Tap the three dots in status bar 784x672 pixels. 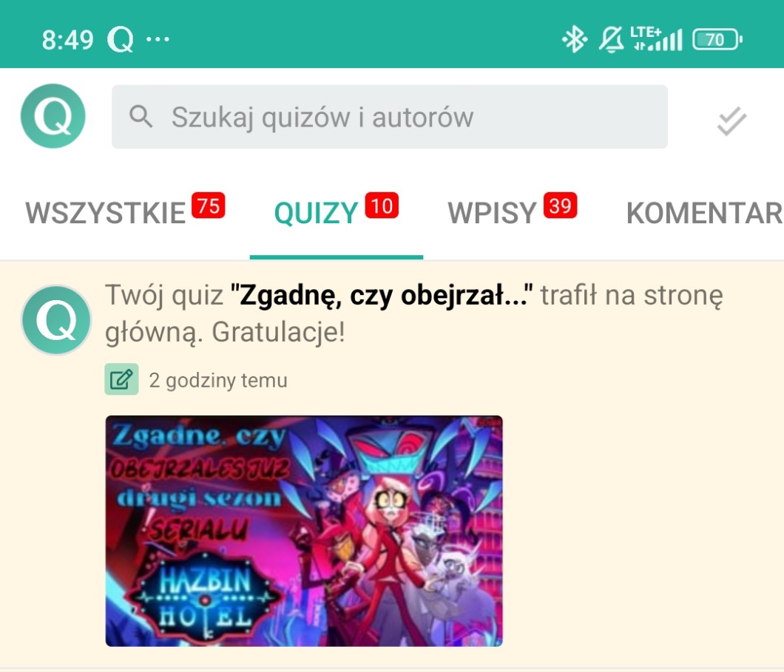pyautogui.click(x=158, y=39)
